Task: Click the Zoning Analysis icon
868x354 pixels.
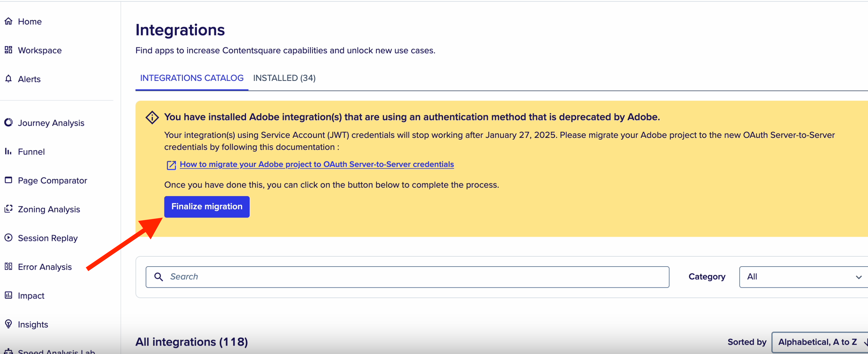Action: pyautogui.click(x=8, y=209)
